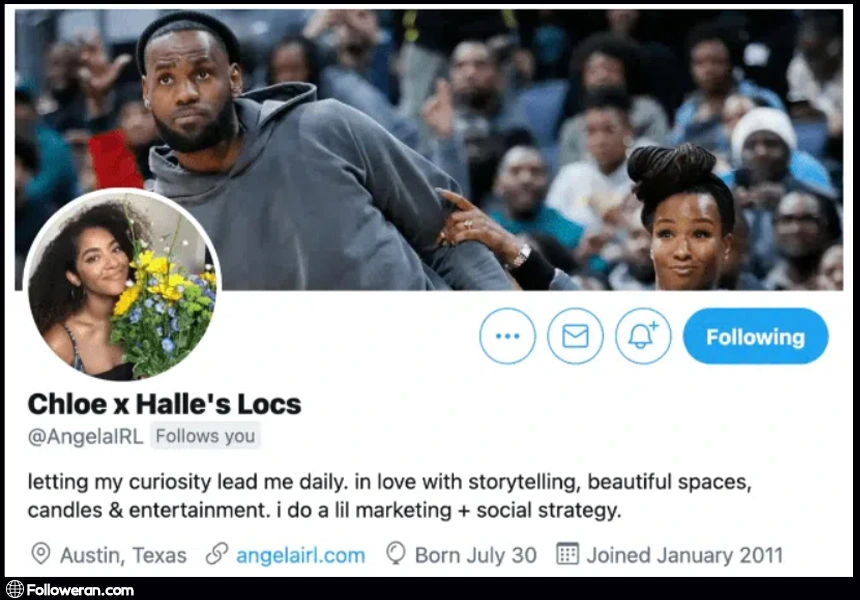Click the location pin icon

pyautogui.click(x=41, y=554)
